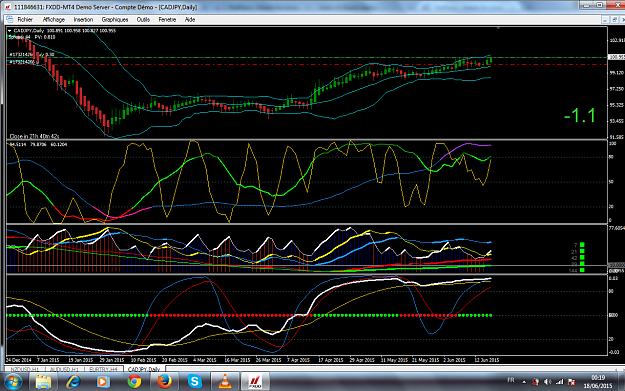
Task: Click the 93.455 price scale value
Action: click(617, 121)
